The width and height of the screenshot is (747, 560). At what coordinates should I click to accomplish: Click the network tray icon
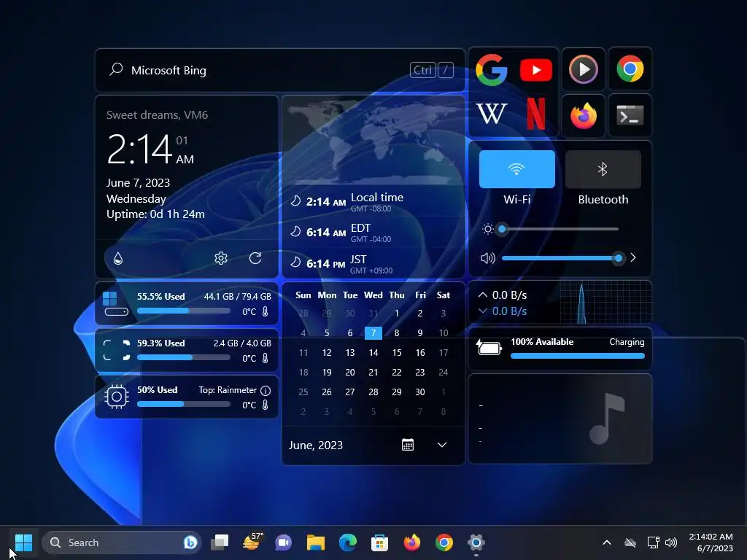pos(653,542)
